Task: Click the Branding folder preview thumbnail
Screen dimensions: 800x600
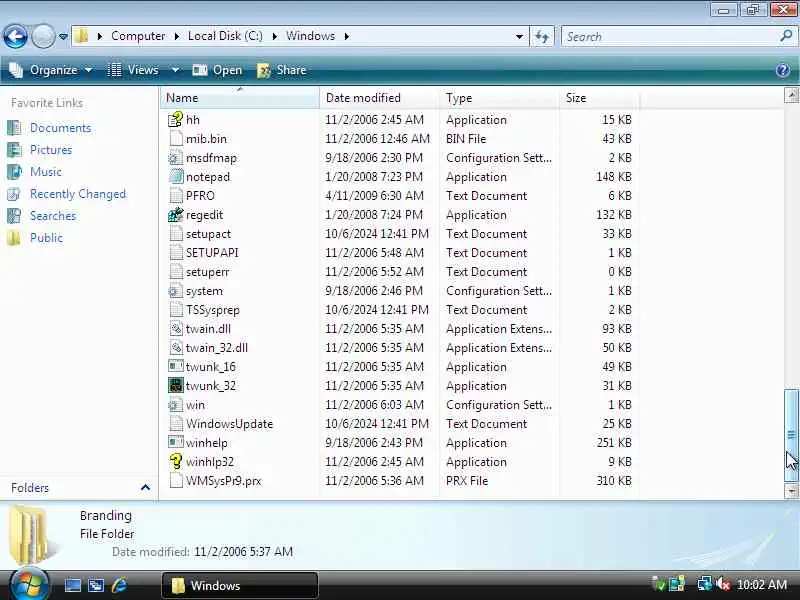Action: (34, 534)
